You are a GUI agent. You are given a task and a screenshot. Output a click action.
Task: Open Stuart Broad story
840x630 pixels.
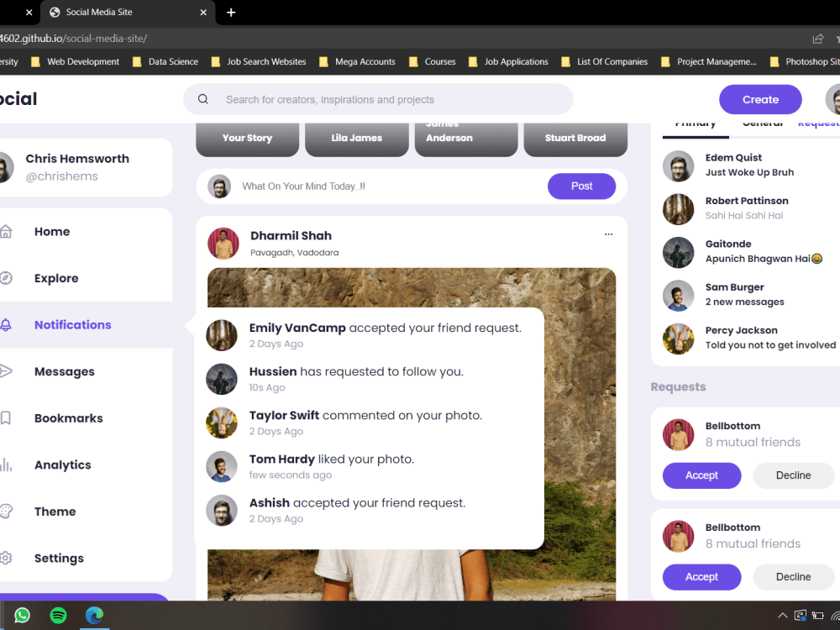(575, 139)
